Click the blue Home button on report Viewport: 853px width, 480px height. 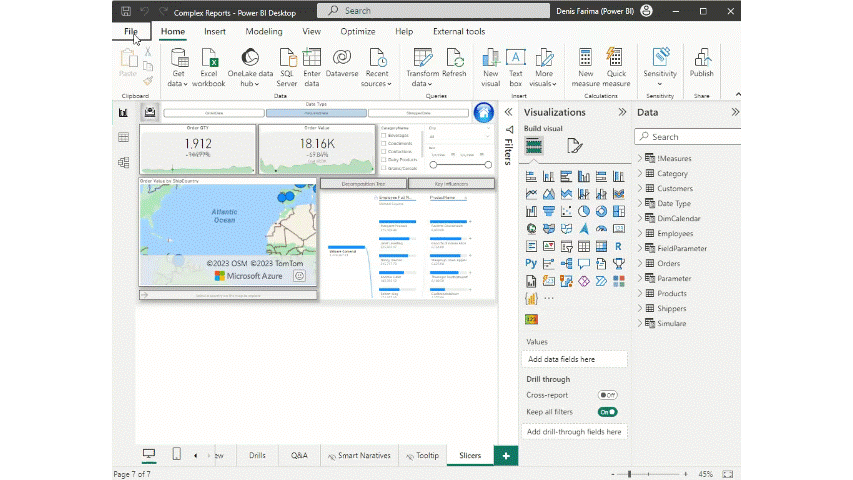coord(484,112)
